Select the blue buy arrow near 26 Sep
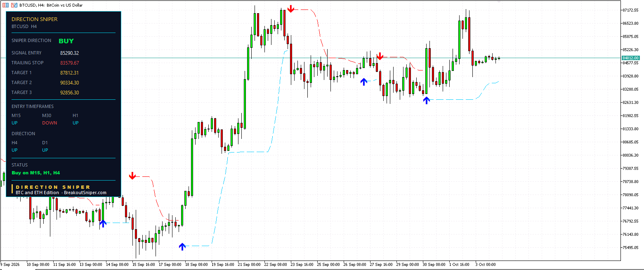Viewport: 644px width, 270px height. [363, 82]
